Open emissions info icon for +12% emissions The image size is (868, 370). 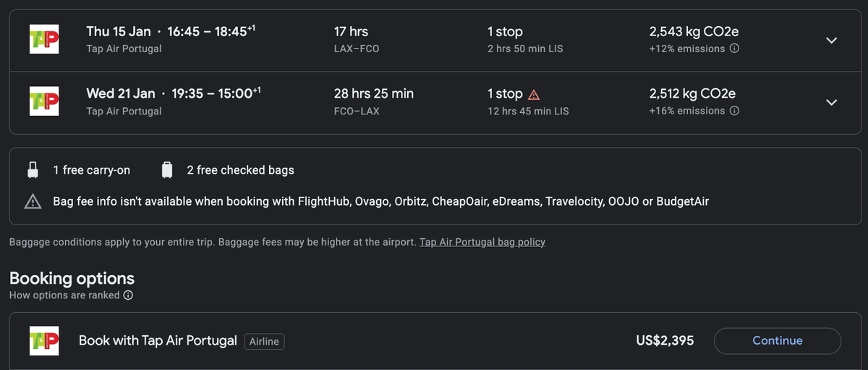click(734, 49)
